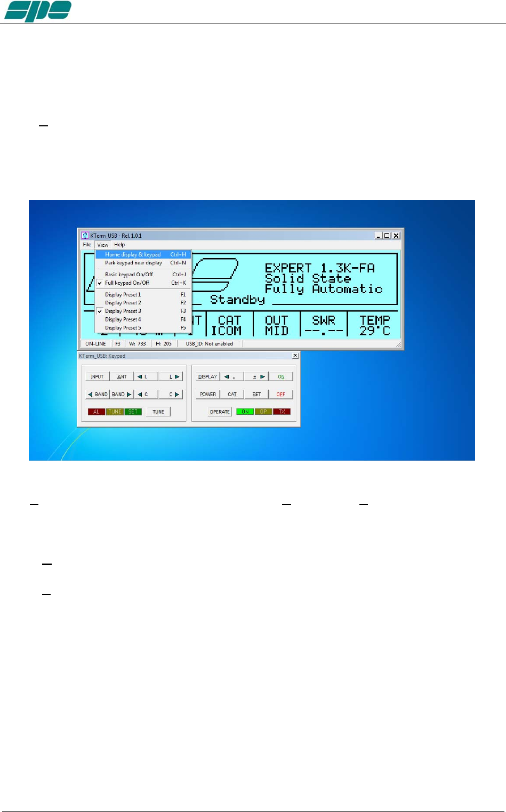Click the TUNE keypad button

click(158, 412)
